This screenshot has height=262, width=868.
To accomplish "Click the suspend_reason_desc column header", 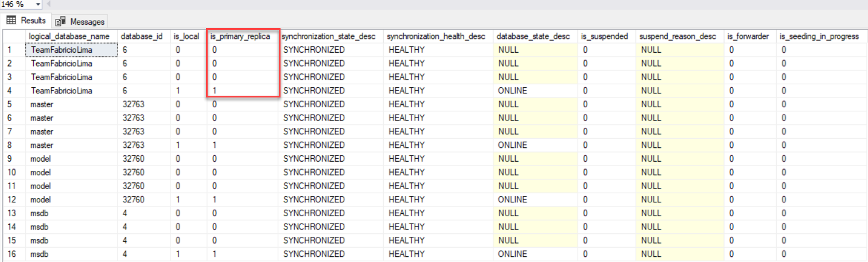I will pos(679,36).
